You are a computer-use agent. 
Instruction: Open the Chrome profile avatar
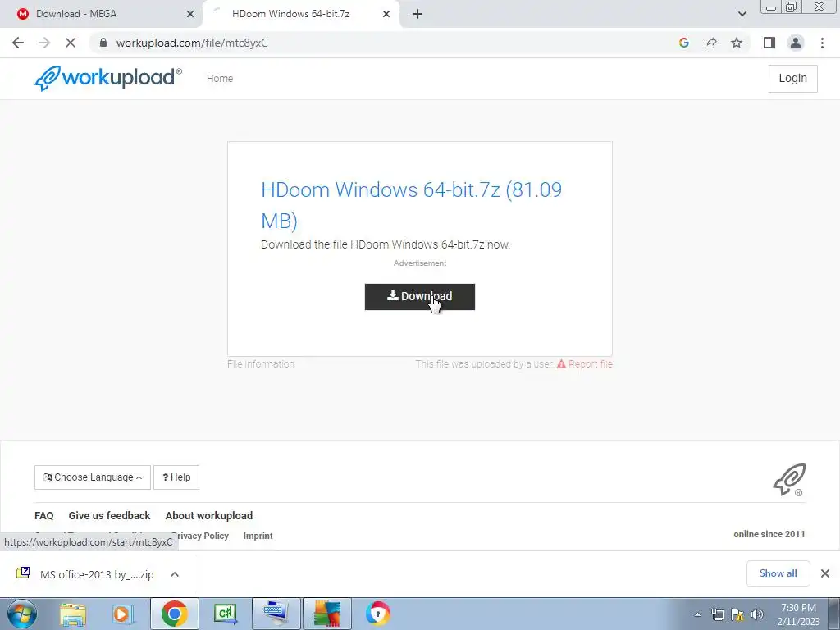point(796,43)
